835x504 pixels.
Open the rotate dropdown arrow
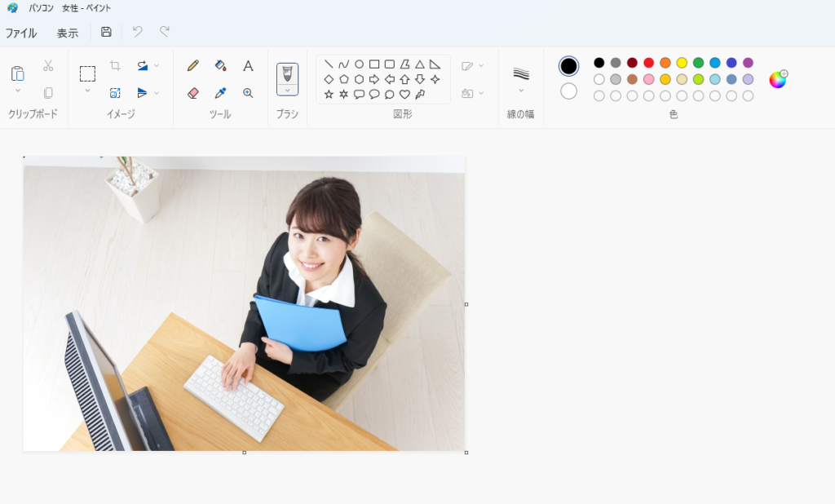(157, 65)
